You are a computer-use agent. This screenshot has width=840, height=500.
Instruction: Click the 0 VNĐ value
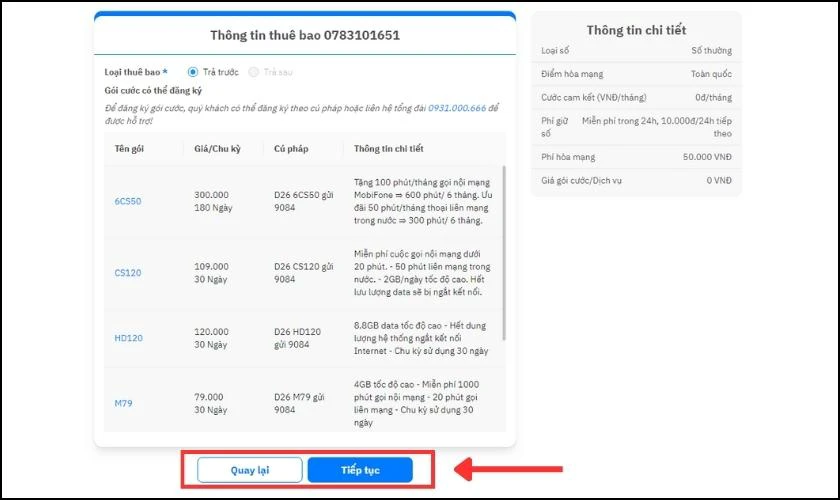click(719, 181)
